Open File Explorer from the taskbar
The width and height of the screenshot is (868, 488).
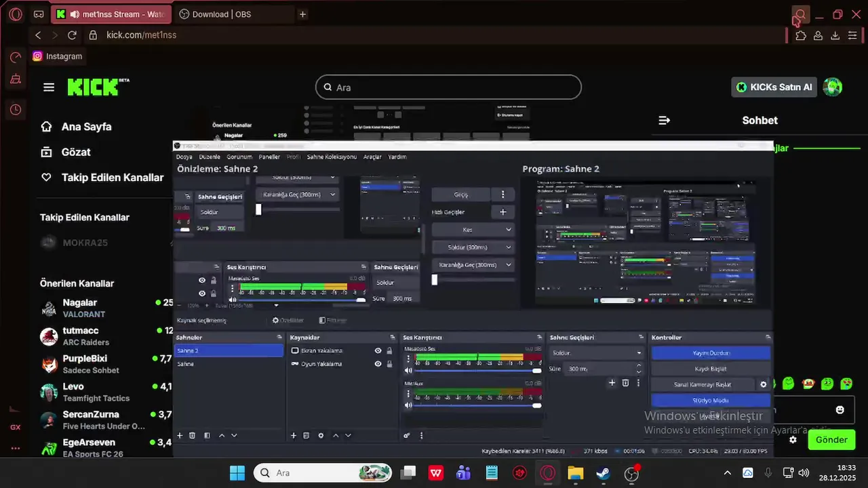click(x=575, y=473)
